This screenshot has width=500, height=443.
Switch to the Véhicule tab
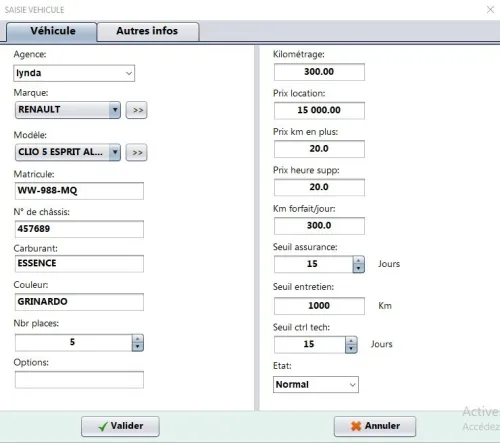(52, 32)
